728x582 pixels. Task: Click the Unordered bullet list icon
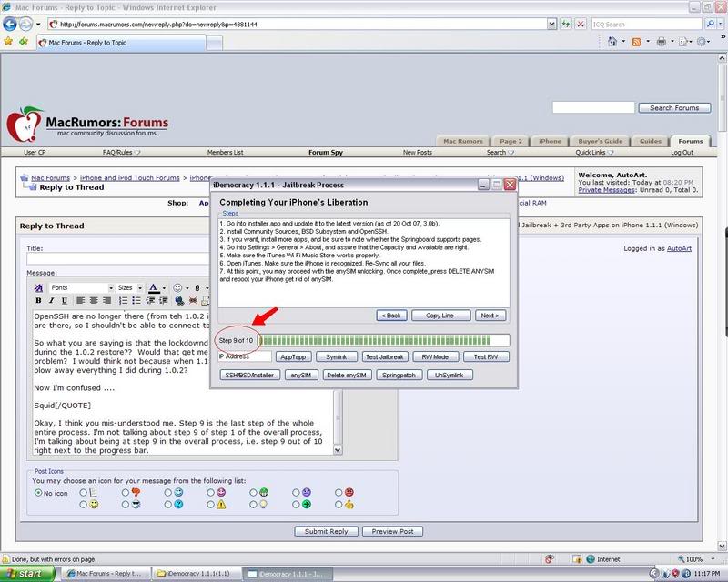[136, 301]
